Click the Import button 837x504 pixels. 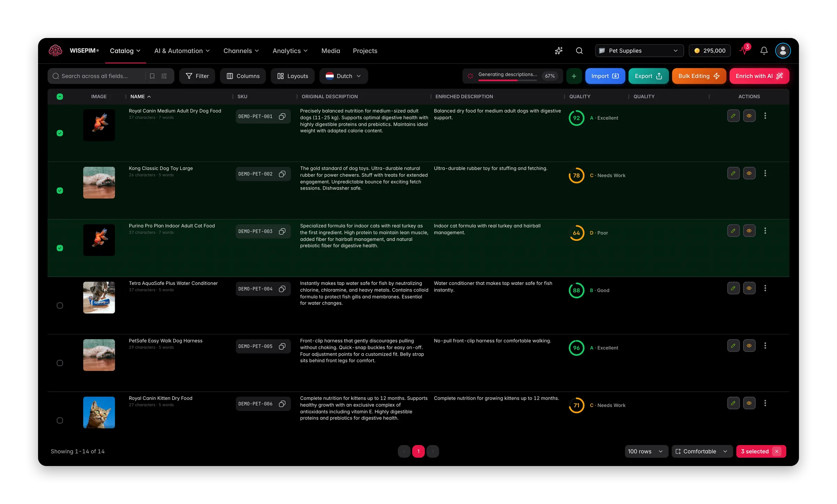[x=605, y=76]
